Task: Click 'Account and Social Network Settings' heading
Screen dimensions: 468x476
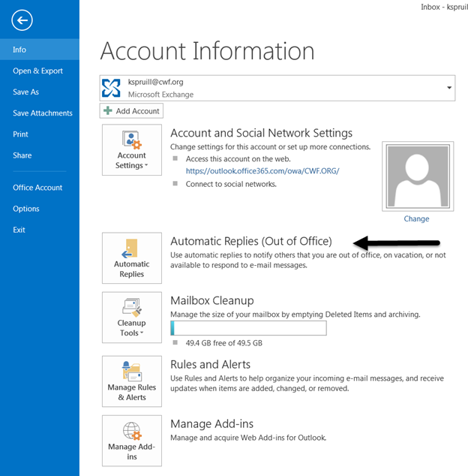Action: click(261, 133)
